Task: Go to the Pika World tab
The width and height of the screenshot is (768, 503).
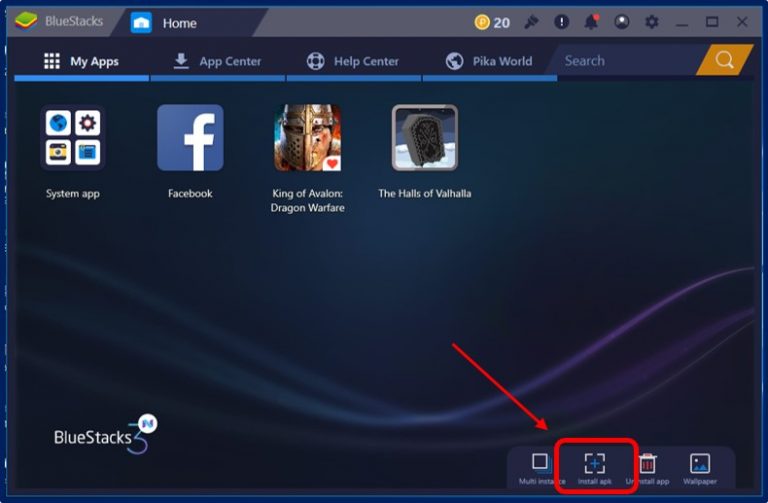Action: click(489, 61)
